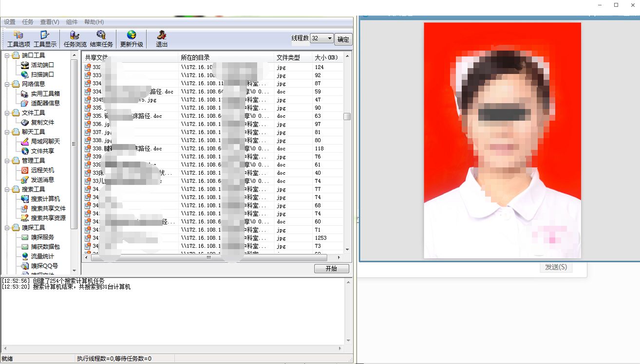The width and height of the screenshot is (640, 364).
Task: Click the 工具显示 toolbar icon
Action: tap(45, 38)
